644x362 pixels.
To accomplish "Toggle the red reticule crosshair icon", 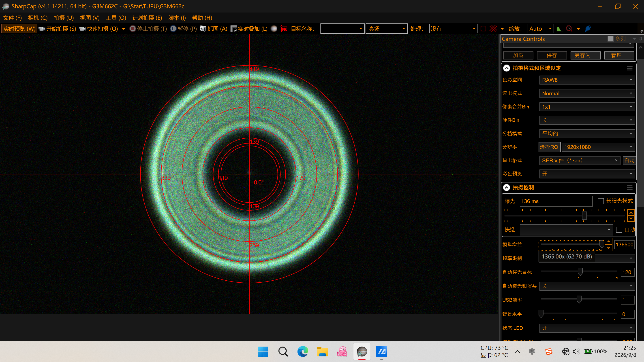I will click(x=493, y=29).
